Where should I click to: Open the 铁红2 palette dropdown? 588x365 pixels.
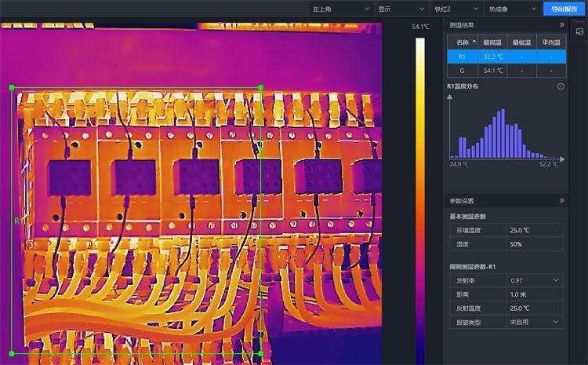(x=456, y=9)
